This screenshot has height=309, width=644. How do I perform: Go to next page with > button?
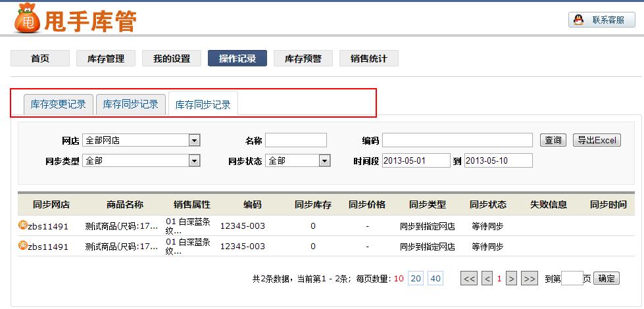pyautogui.click(x=511, y=279)
